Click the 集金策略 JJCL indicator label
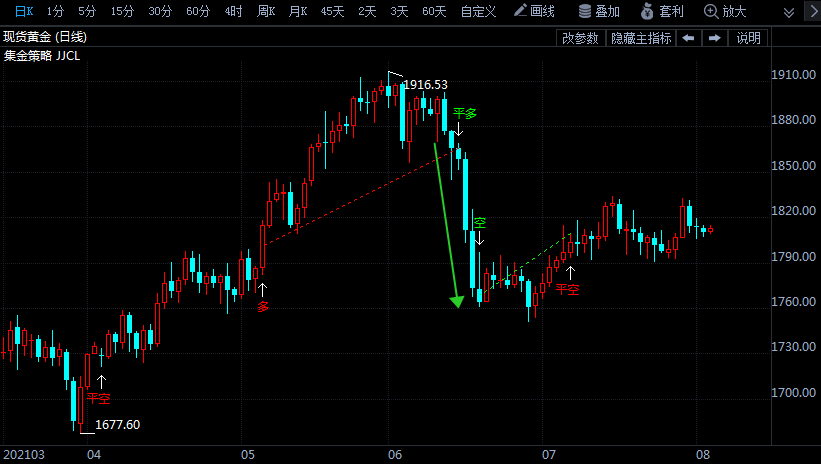Viewport: 821px width, 464px height. (42, 56)
